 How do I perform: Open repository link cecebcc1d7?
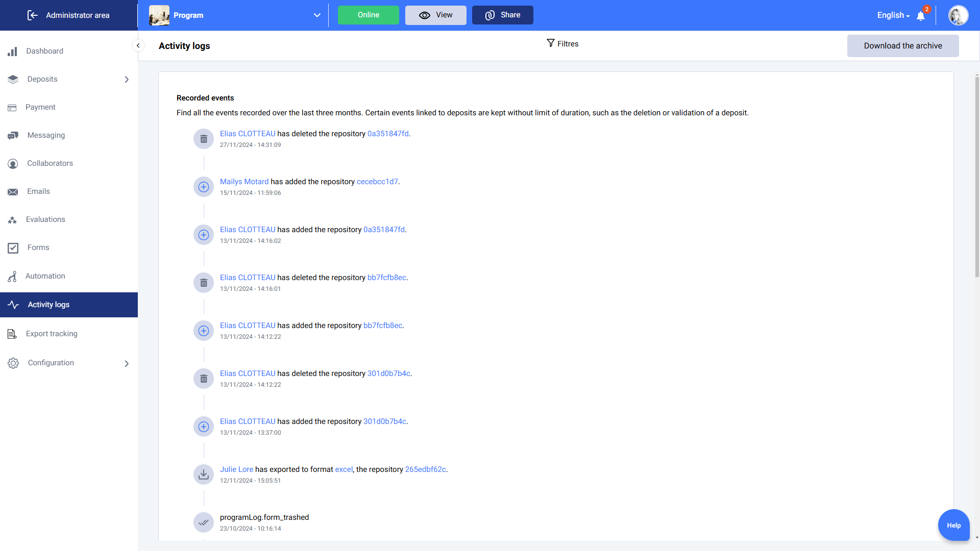(x=377, y=182)
